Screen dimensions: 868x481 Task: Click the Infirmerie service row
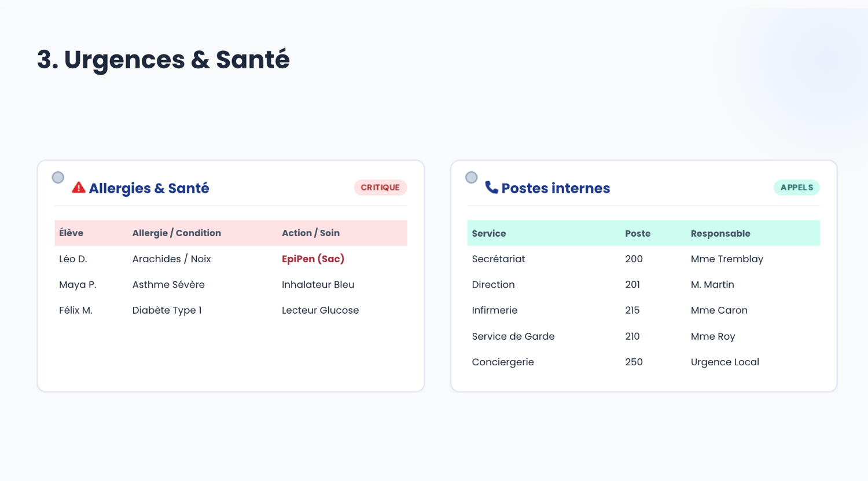pyautogui.click(x=643, y=310)
